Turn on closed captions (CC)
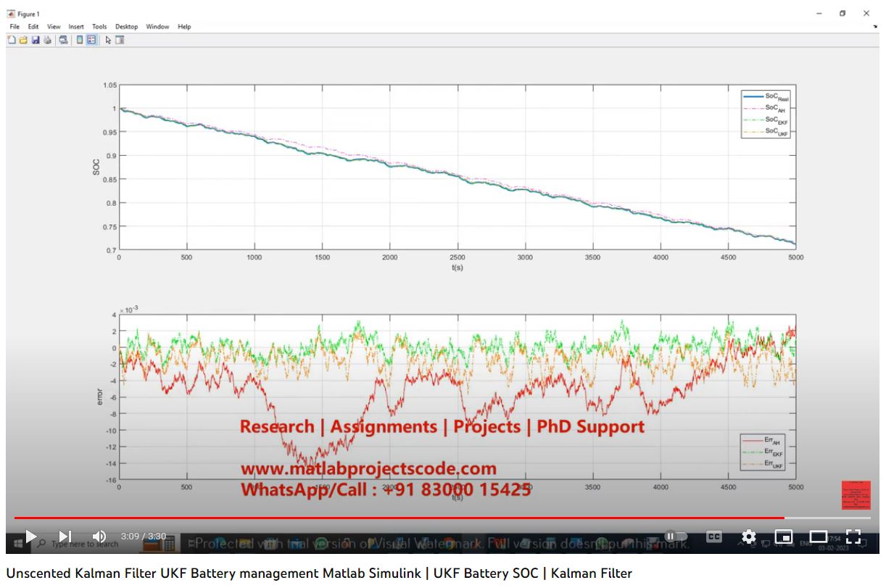 point(714,537)
